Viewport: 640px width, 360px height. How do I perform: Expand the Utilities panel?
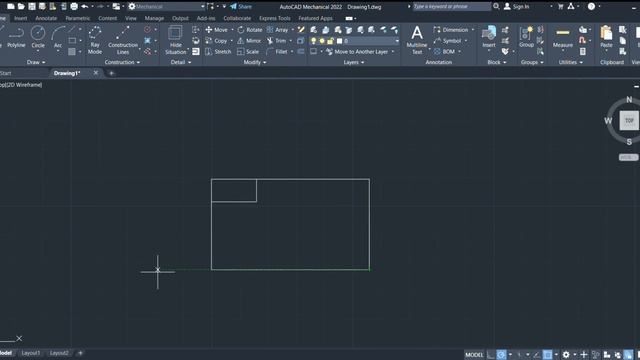point(571,62)
